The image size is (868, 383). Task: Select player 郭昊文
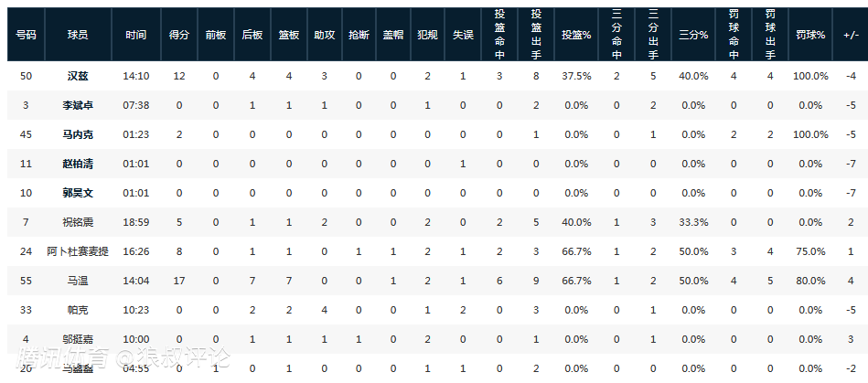[78, 193]
